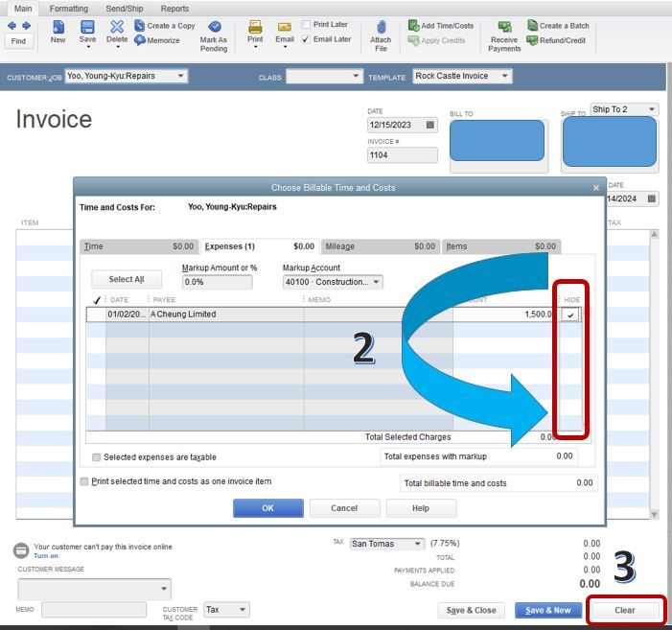Viewport: 672px width, 630px height.
Task: Click the Delete X icon
Action: [x=117, y=27]
